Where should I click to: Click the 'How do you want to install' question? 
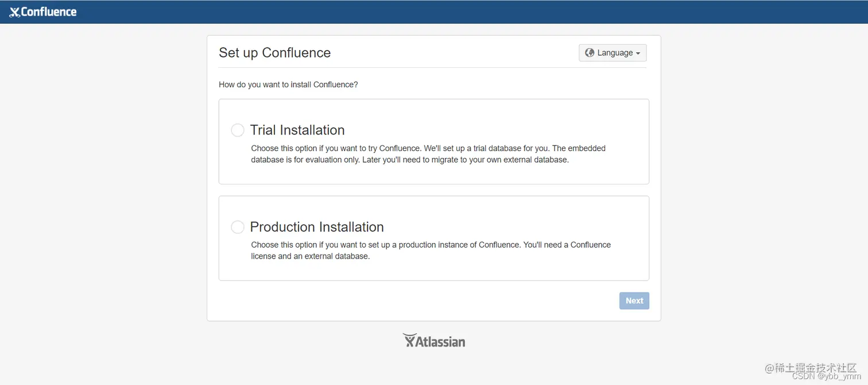click(288, 84)
